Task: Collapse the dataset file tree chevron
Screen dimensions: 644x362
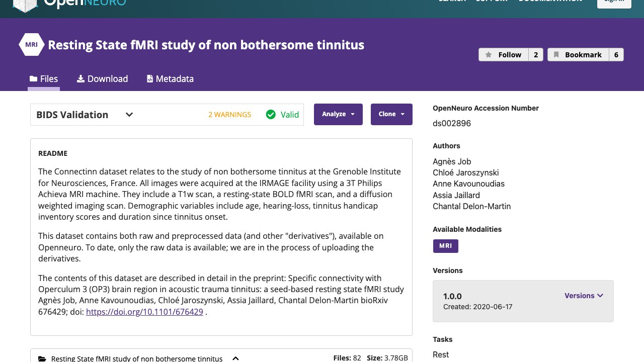Action: point(235,358)
